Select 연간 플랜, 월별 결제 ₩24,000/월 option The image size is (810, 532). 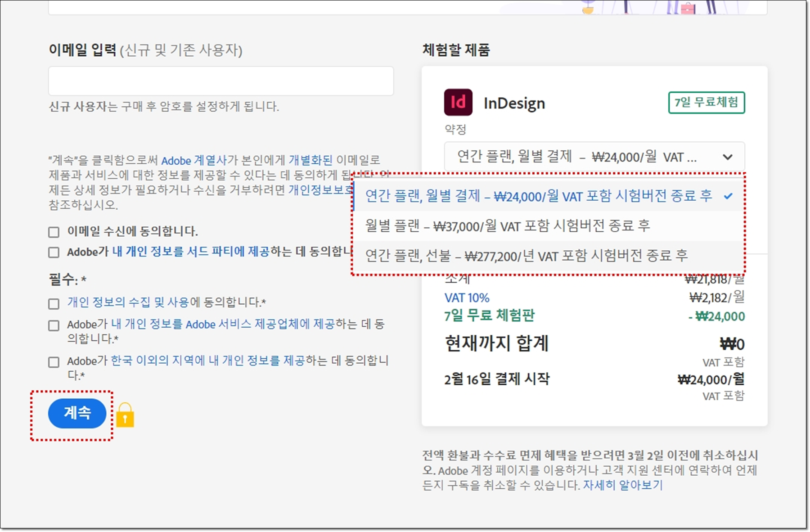coord(548,196)
